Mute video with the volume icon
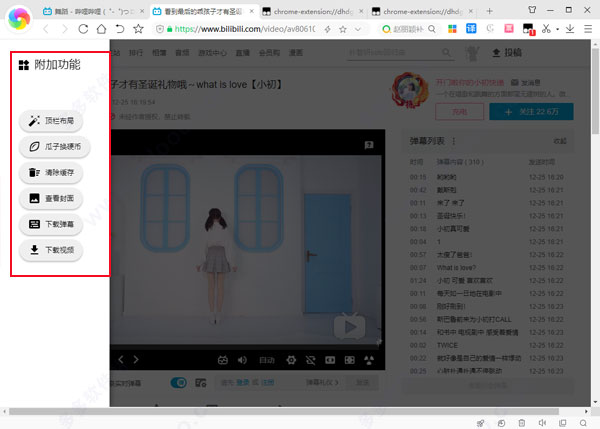Viewport: 600px width, 429px height. tap(241, 359)
